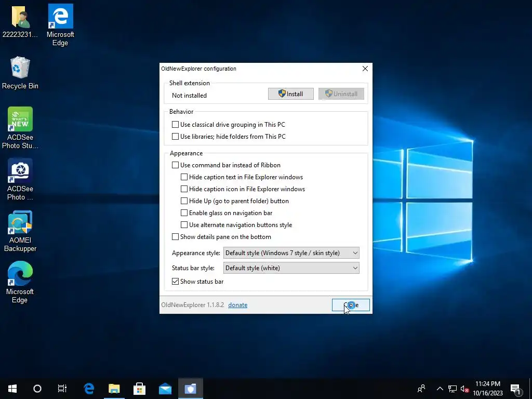Open the Microsoft Edge legacy desktop shortcut
The height and width of the screenshot is (399, 532).
pyautogui.click(x=60, y=24)
